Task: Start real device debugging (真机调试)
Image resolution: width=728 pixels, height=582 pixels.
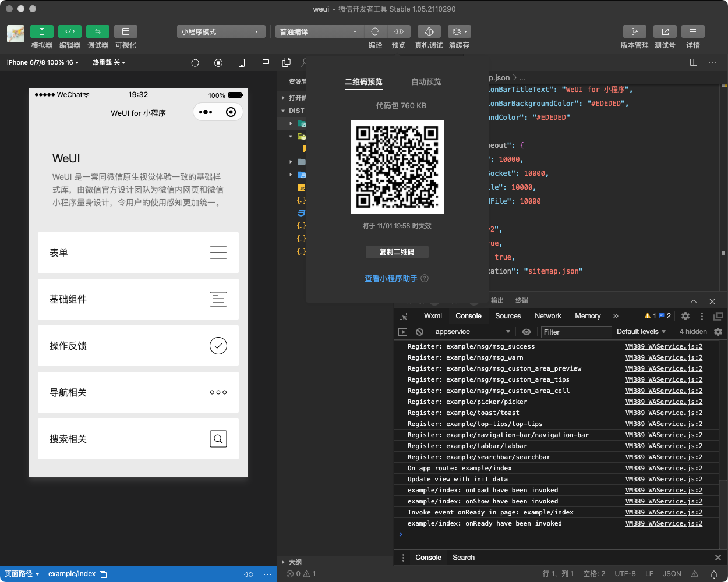Action: click(x=429, y=31)
